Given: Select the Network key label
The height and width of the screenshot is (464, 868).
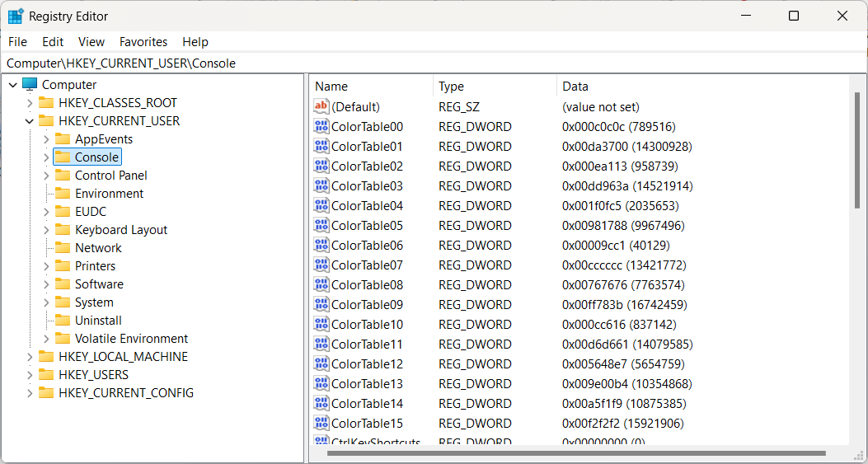Looking at the screenshot, I should 98,247.
